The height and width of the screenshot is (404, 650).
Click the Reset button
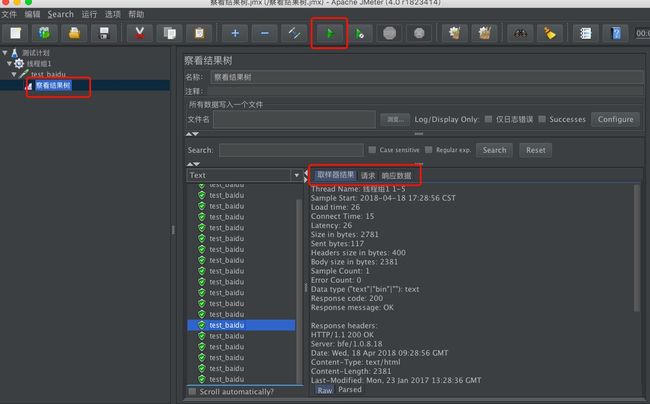pos(536,150)
